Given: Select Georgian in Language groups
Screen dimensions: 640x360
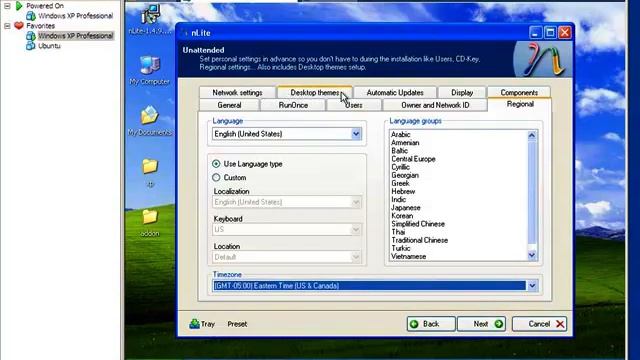Looking at the screenshot, I should point(404,175).
